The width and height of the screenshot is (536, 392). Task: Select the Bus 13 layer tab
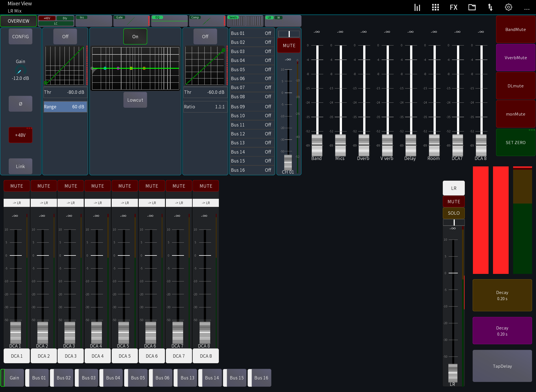tap(186, 378)
